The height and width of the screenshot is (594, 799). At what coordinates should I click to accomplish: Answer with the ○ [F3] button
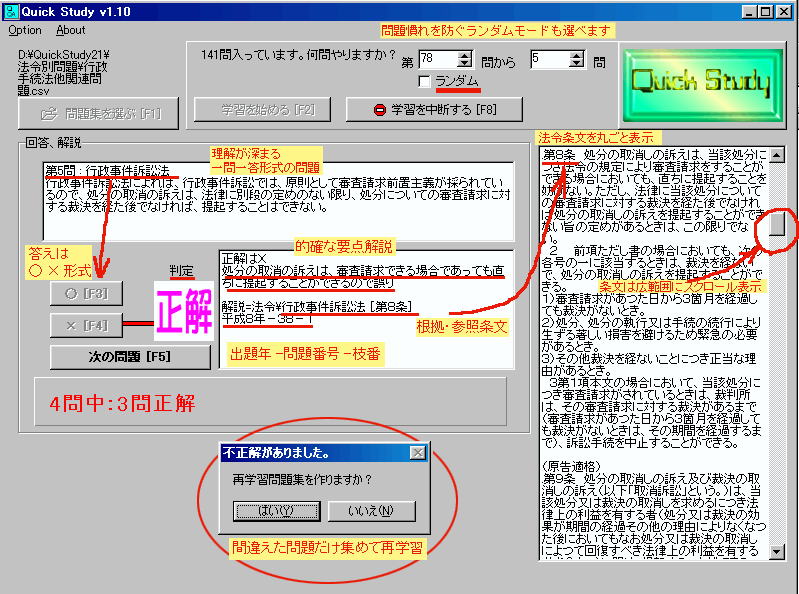[x=86, y=293]
